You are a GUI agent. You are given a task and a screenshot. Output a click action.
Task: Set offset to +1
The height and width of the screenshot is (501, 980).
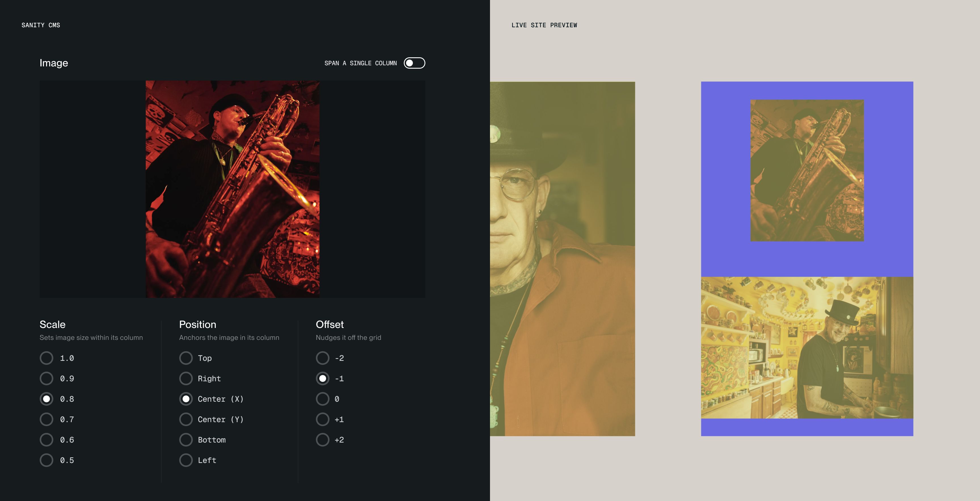click(x=323, y=419)
